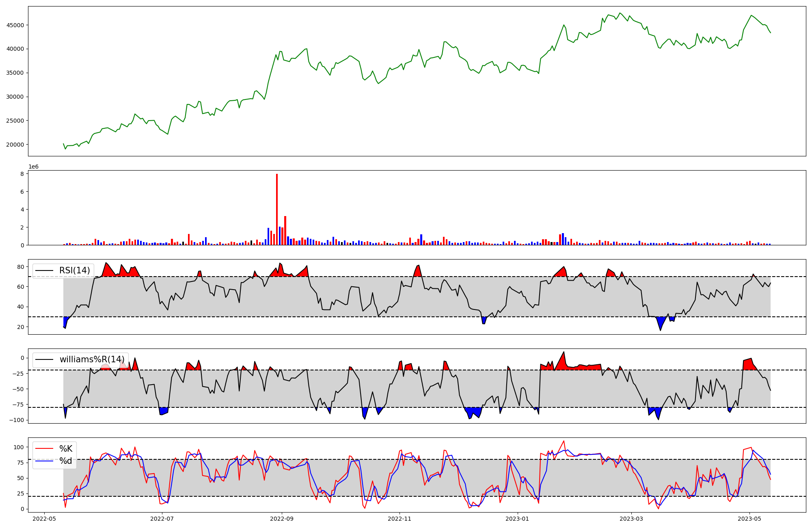
Task: Click the 30000 price axis tick label
Action: [x=15, y=97]
